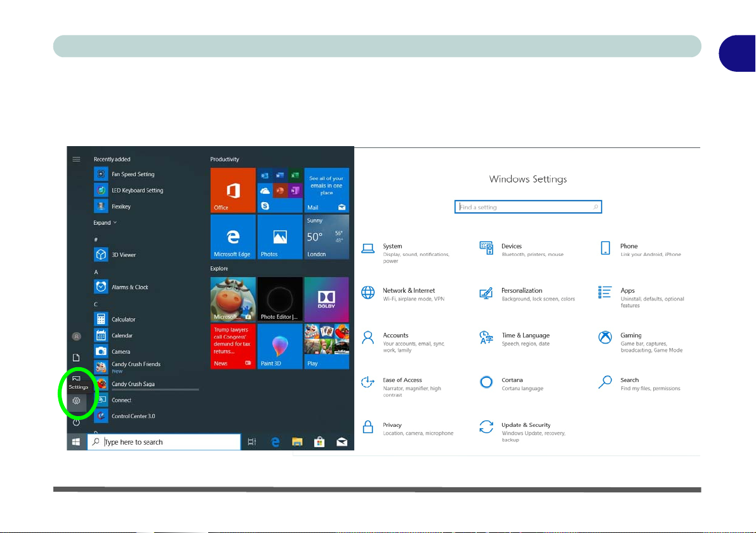Open Documents icon in Start sidebar
The image size is (756, 533).
click(x=76, y=358)
